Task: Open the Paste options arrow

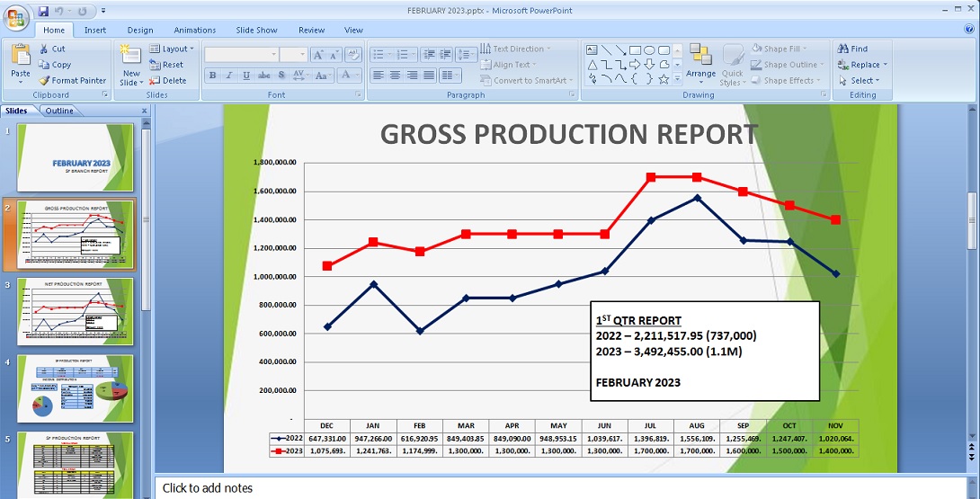Action: coord(21,81)
